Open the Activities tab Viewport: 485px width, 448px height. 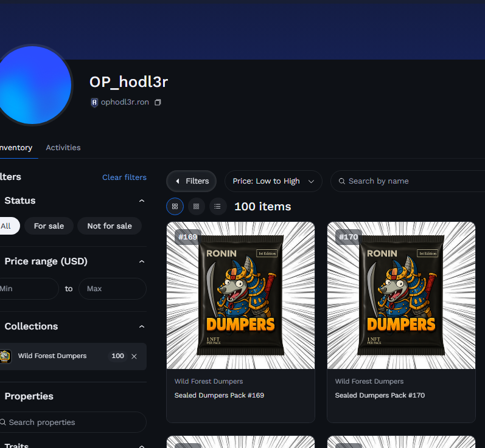[63, 148]
